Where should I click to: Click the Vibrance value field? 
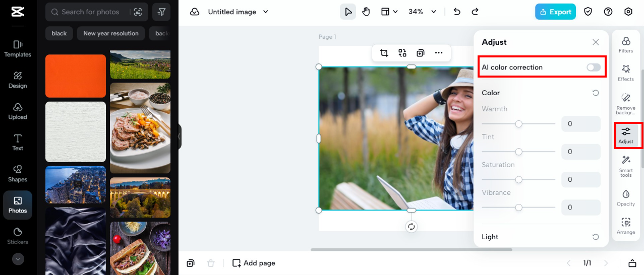click(x=581, y=208)
